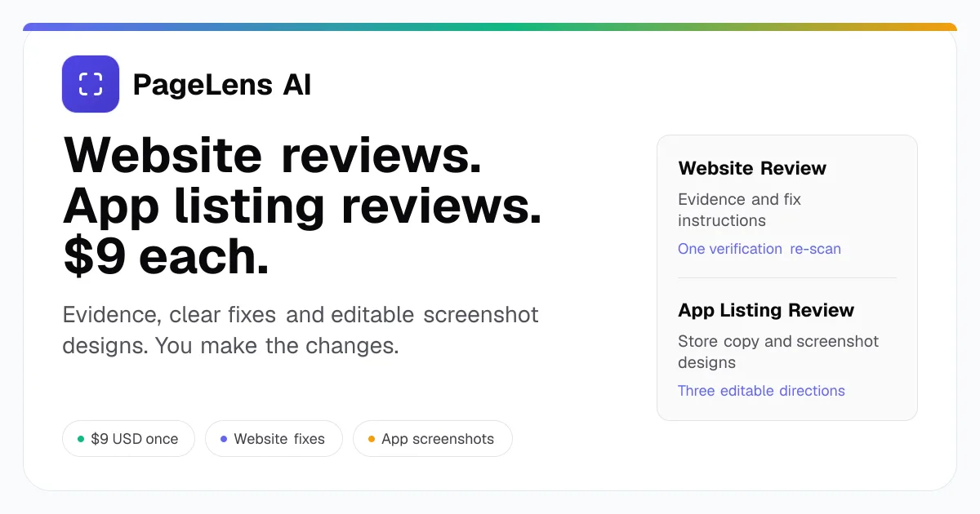
Task: Click the "$9 USD once" pill
Action: 128,439
